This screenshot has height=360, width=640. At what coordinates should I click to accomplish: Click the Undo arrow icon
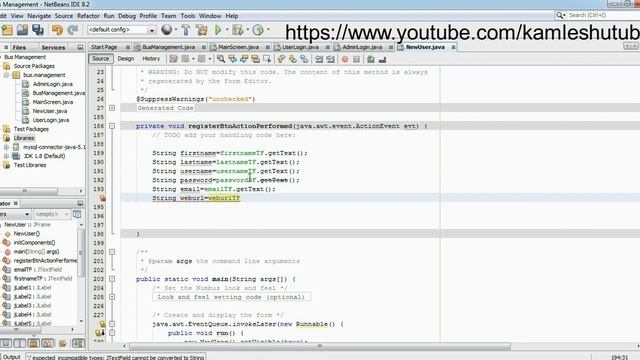(x=57, y=30)
